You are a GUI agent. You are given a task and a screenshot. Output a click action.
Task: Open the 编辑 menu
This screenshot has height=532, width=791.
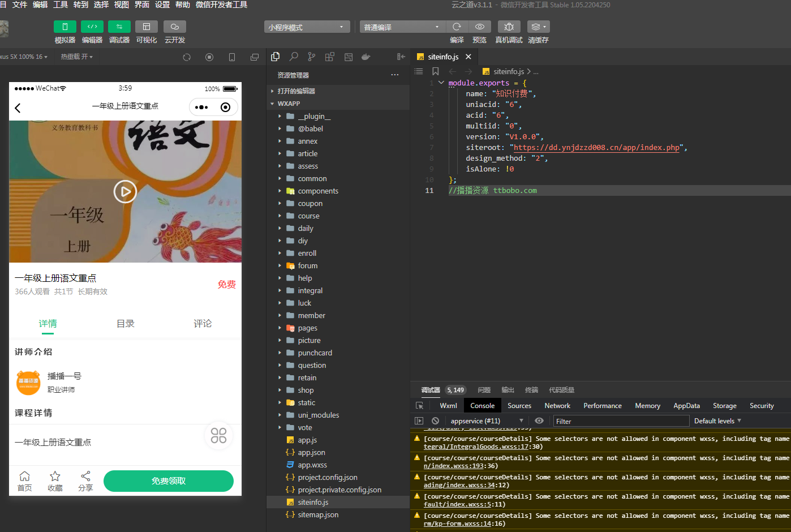tap(40, 5)
